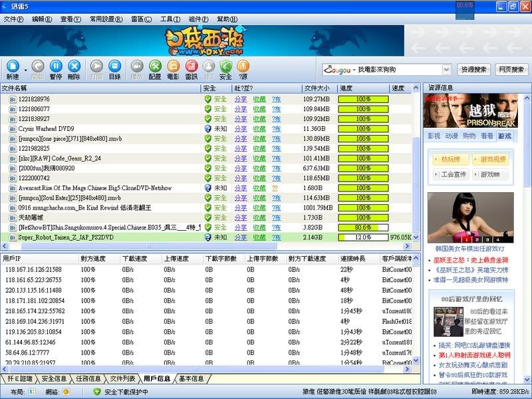Image resolution: width=532 pixels, height=399 pixels.
Task: Open 配置 (Configuration) from the toolbar
Action: 154,66
